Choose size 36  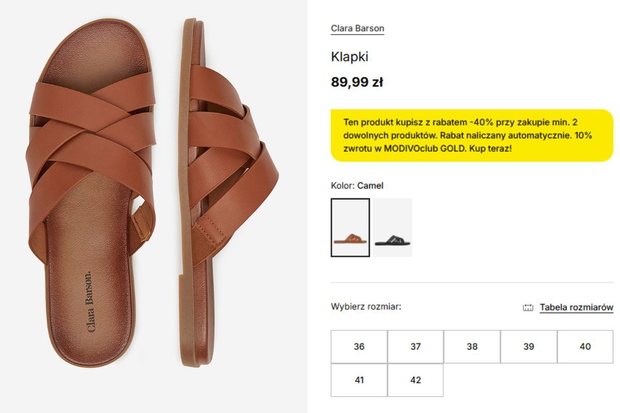point(359,347)
